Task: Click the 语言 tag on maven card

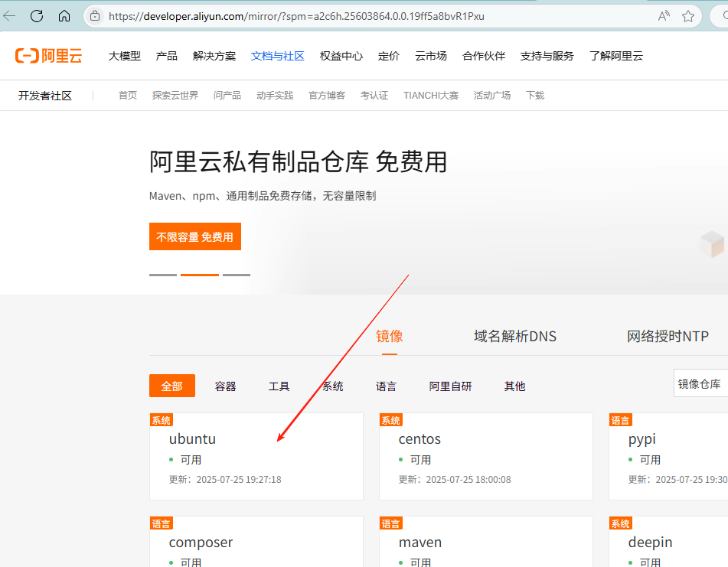Action: coord(391,523)
